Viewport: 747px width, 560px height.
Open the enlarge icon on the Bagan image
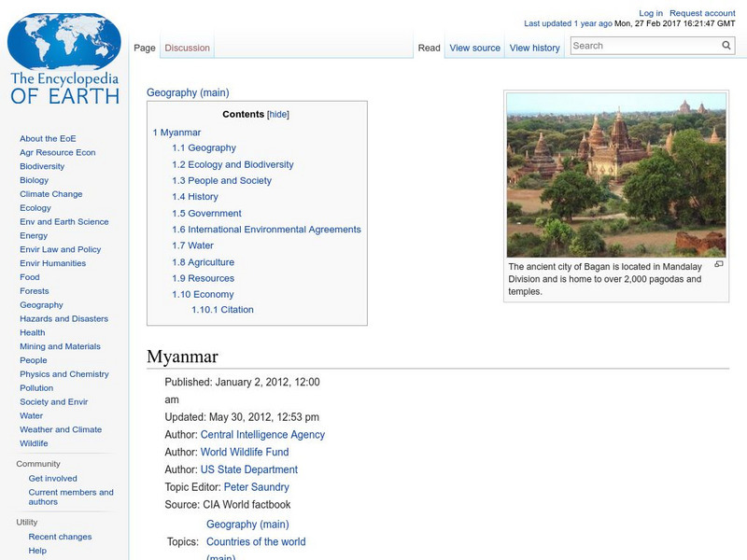click(x=720, y=265)
